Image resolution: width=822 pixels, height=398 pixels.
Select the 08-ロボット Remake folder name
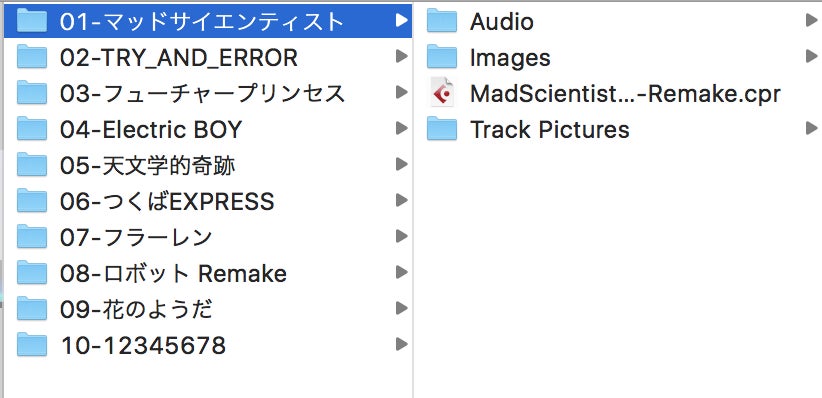tap(174, 273)
